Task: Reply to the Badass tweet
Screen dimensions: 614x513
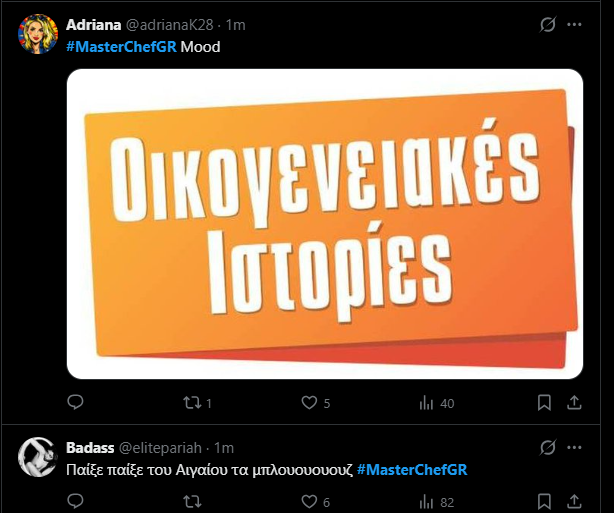Action: point(75,501)
